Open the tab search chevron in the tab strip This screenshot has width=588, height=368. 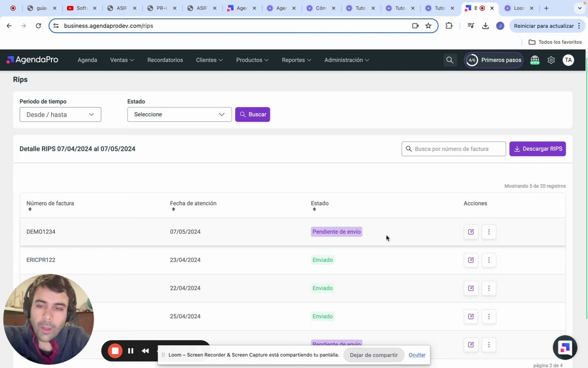(x=580, y=8)
